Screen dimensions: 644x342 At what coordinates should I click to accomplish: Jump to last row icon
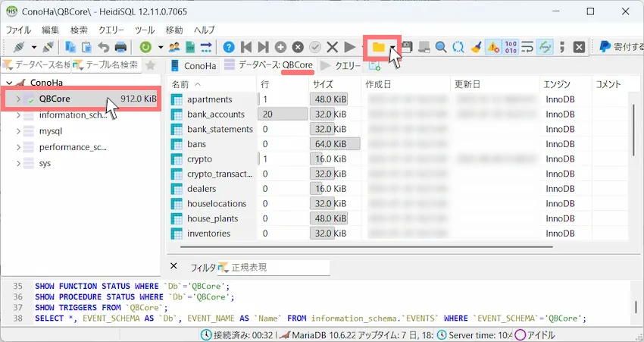(263, 47)
